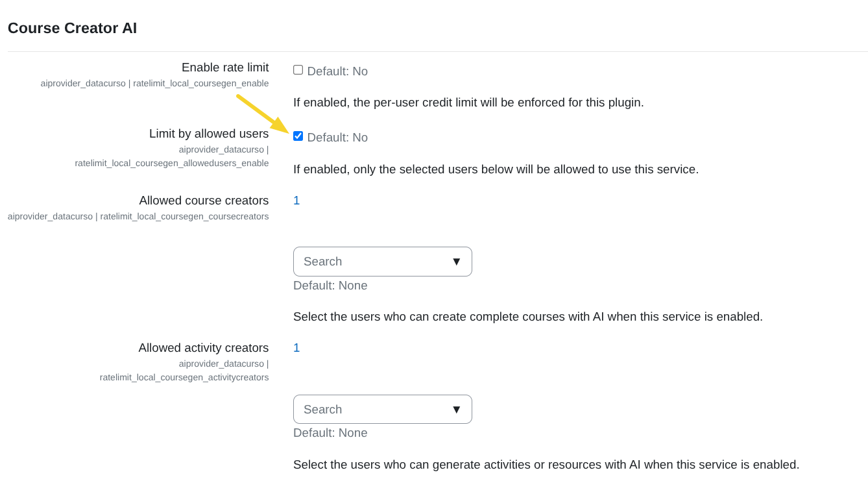Click the 'Allowed activity creators' setting label
This screenshot has width=868, height=479.
tap(203, 348)
